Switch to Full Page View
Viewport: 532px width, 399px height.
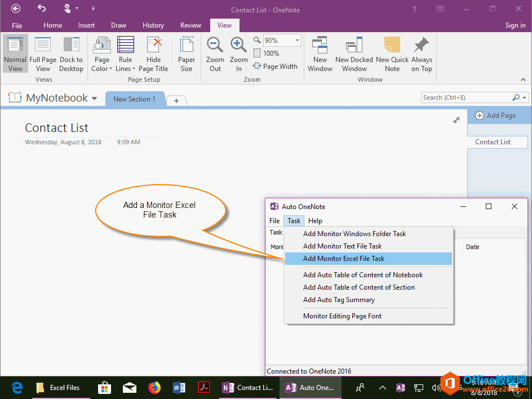click(43, 54)
